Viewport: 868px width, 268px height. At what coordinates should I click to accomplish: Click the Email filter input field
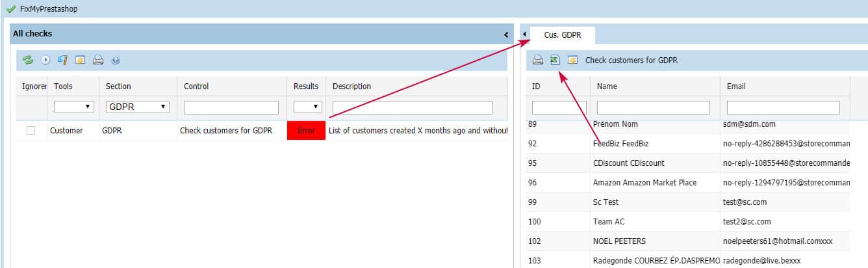click(x=783, y=107)
